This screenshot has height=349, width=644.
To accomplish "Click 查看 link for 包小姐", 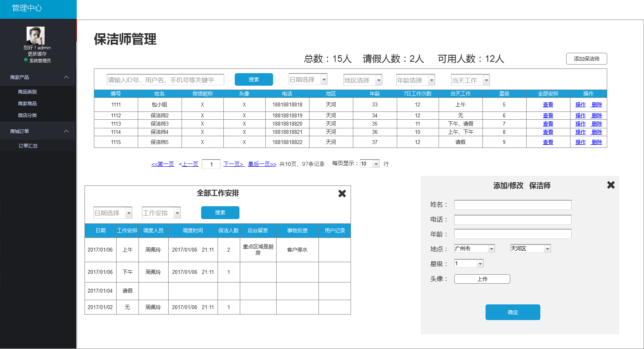I will pos(548,105).
